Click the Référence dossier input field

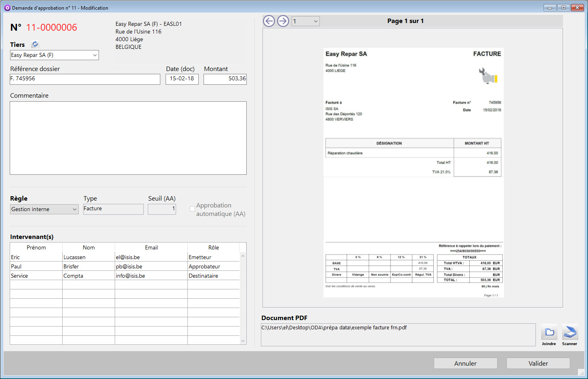tap(85, 79)
